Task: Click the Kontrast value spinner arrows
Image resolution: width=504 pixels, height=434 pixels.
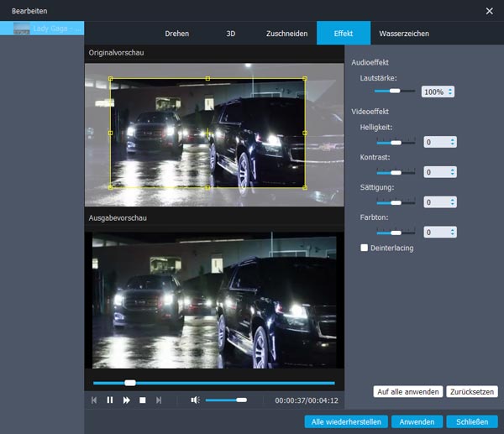Action: click(453, 172)
